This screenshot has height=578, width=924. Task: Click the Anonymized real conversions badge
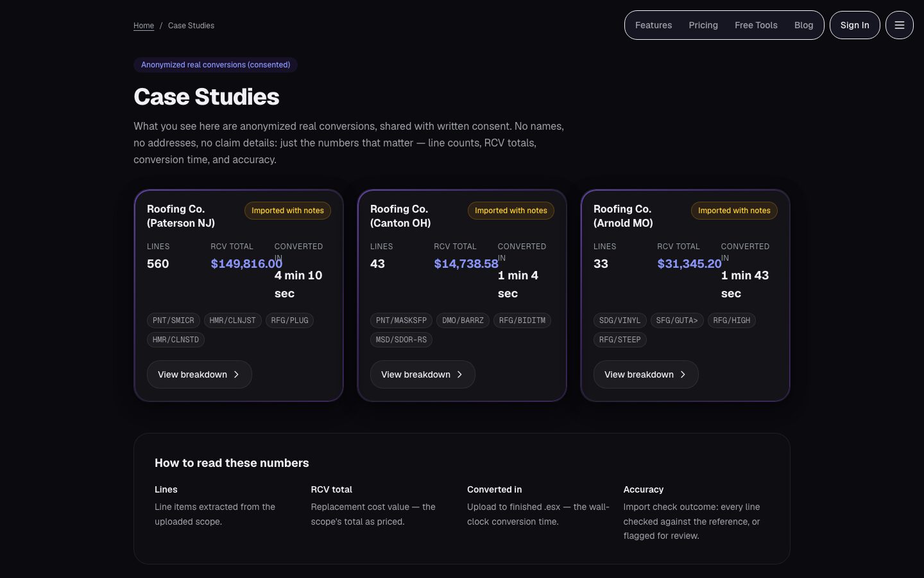click(x=216, y=65)
